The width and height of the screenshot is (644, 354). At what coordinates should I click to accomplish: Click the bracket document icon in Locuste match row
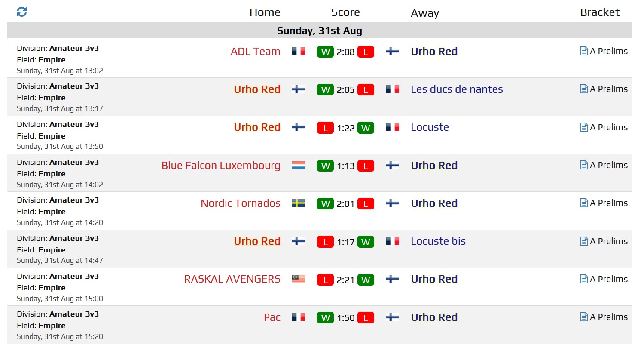pyautogui.click(x=584, y=127)
